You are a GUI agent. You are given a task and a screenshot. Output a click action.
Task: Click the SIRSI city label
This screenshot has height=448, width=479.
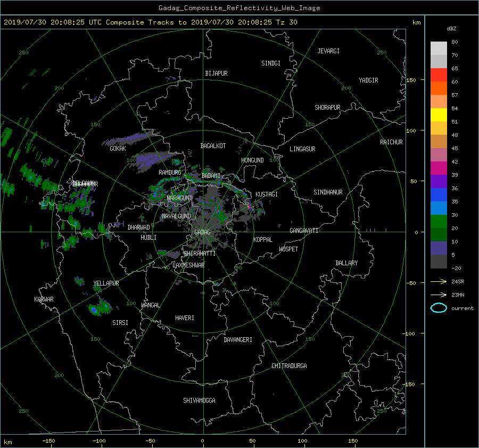(120, 323)
